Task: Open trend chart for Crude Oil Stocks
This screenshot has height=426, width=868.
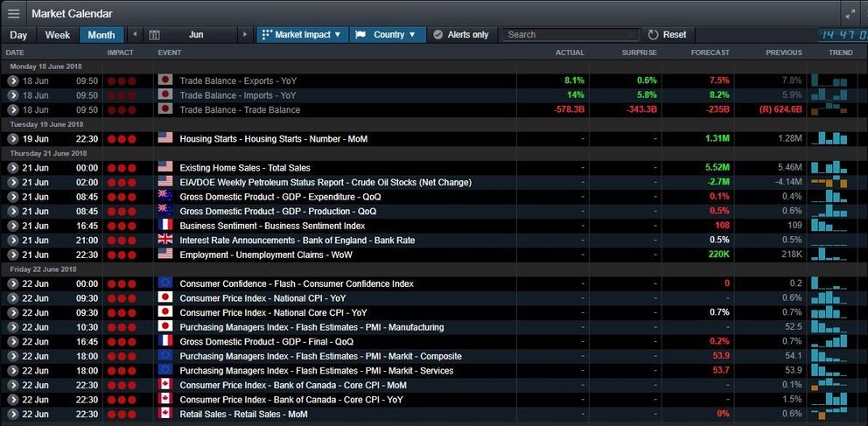Action: point(829,182)
